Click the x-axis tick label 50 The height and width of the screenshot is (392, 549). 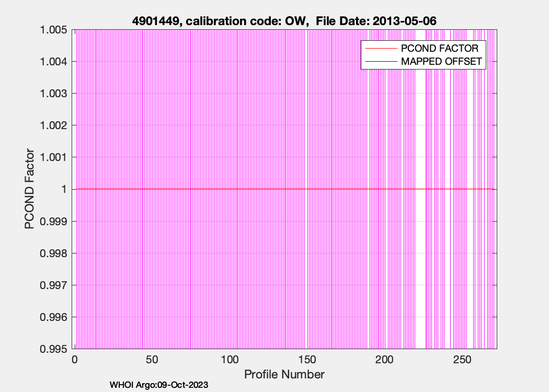click(x=152, y=360)
